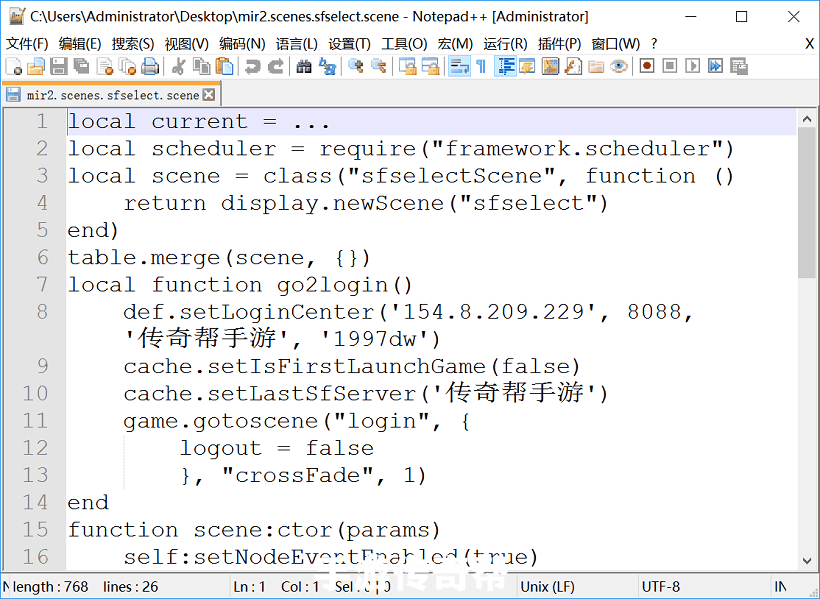Click the Zoom In icon
The image size is (820, 599).
click(356, 67)
